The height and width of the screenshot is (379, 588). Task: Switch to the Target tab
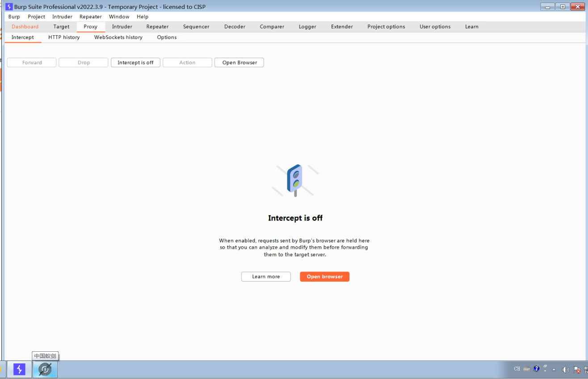pyautogui.click(x=61, y=27)
